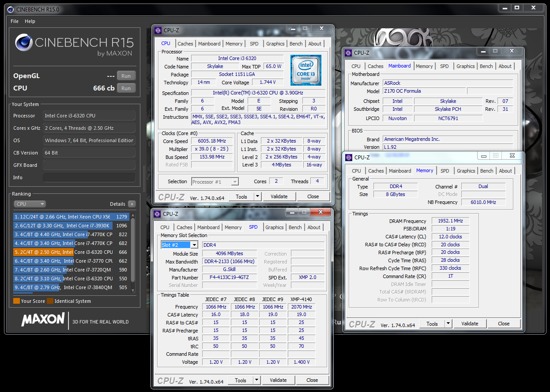Click the MAXON logo at the bottom

click(x=43, y=320)
